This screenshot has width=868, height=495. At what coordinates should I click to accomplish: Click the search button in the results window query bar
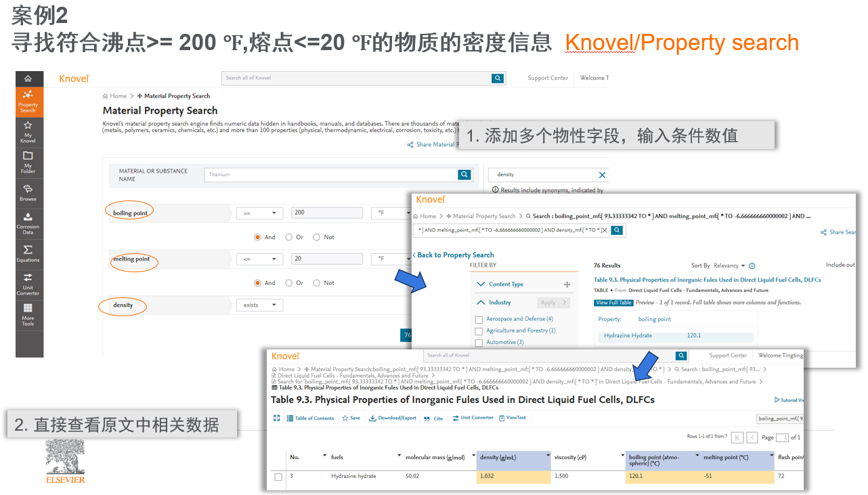(617, 230)
